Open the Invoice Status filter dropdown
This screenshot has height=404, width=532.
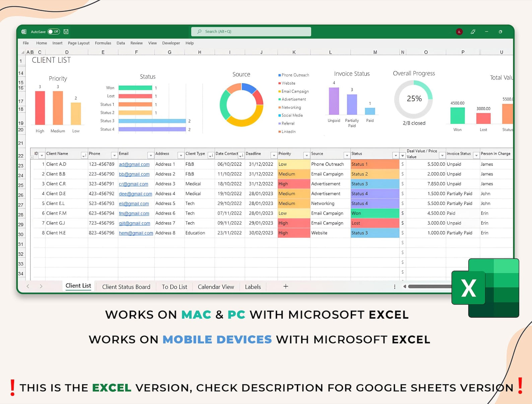tap(476, 155)
